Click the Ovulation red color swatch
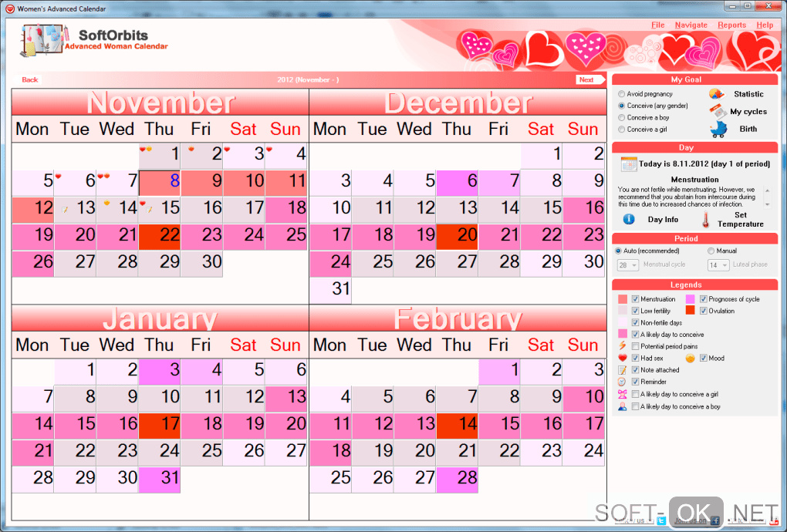The height and width of the screenshot is (532, 787). 690,311
